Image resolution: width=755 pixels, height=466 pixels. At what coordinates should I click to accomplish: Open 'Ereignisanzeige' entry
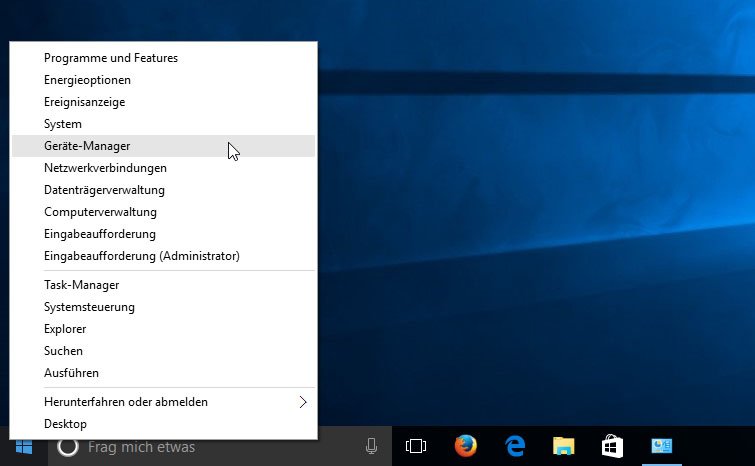85,102
